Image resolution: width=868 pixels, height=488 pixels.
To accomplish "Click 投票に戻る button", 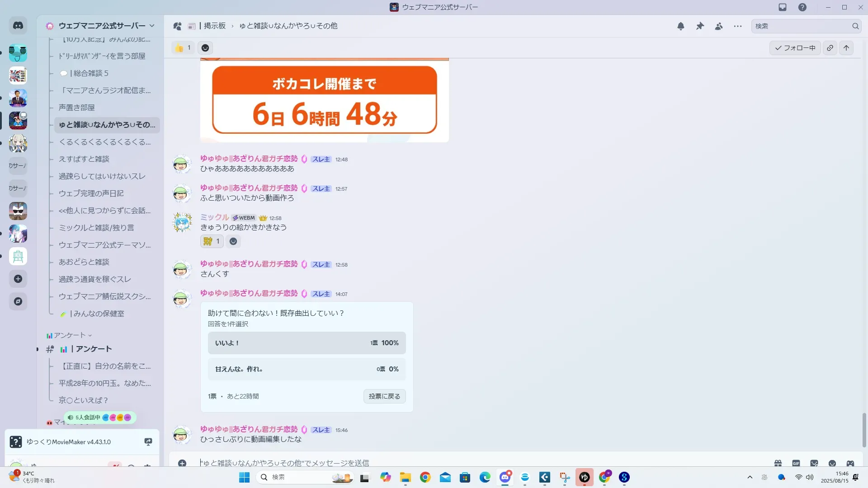I will pos(384,396).
